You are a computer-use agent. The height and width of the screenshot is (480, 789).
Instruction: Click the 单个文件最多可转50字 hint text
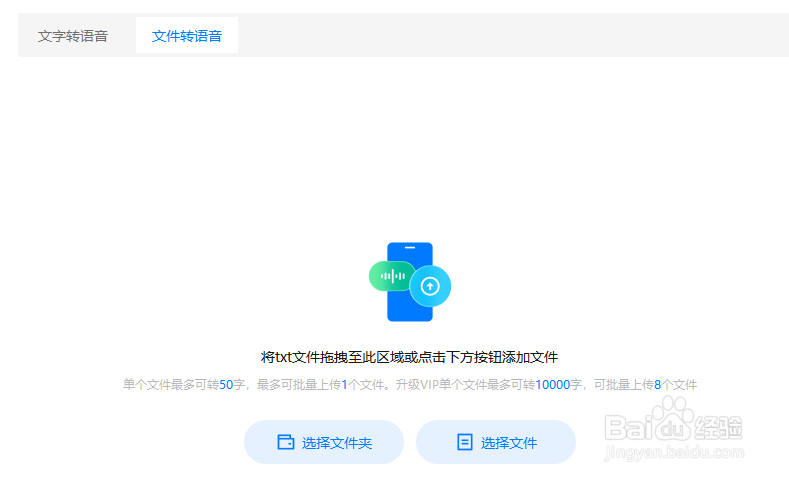point(410,385)
